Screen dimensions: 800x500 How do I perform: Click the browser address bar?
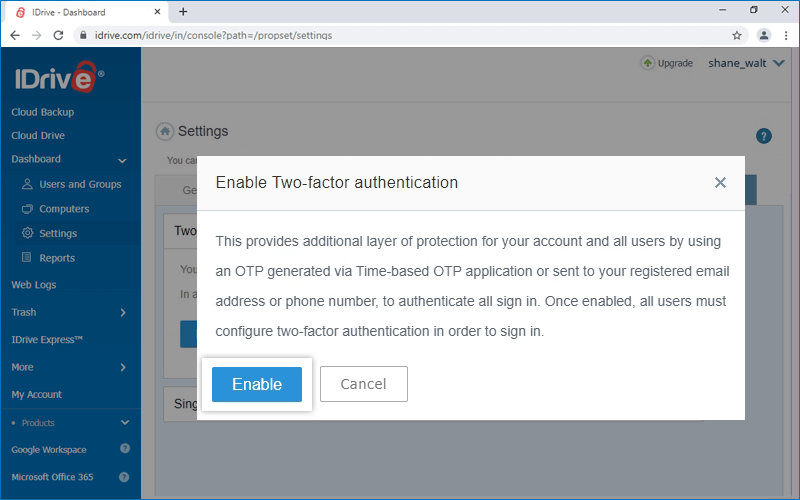tap(400, 35)
